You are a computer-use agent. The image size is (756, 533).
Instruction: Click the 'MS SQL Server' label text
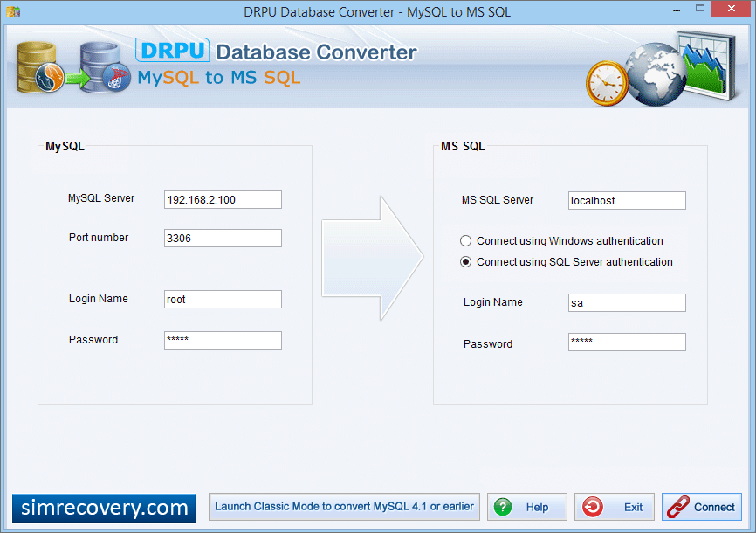pyautogui.click(x=498, y=200)
